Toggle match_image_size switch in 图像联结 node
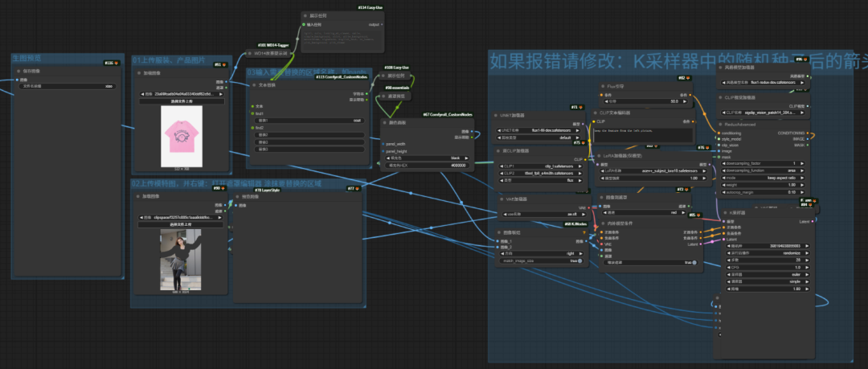The height and width of the screenshot is (369, 868). pyautogui.click(x=540, y=260)
